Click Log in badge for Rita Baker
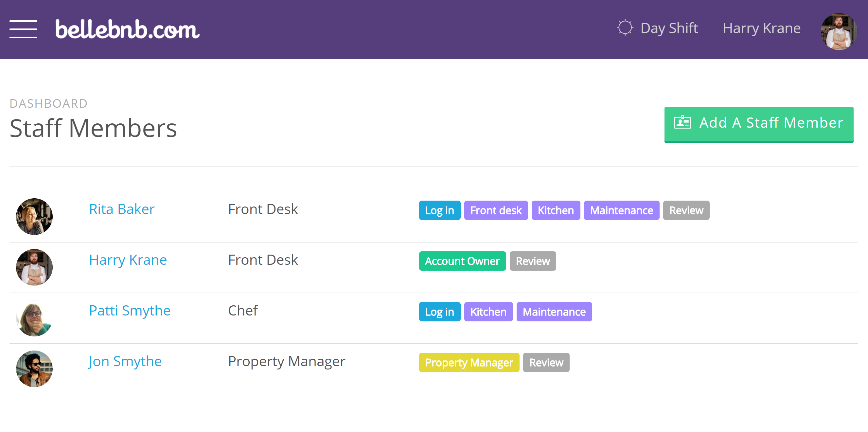This screenshot has width=868, height=432. [439, 210]
